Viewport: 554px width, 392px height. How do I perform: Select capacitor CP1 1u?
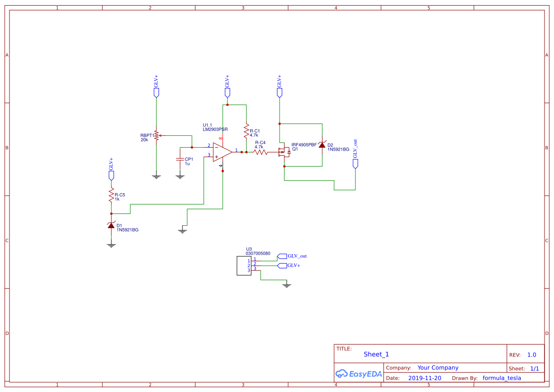pyautogui.click(x=180, y=159)
